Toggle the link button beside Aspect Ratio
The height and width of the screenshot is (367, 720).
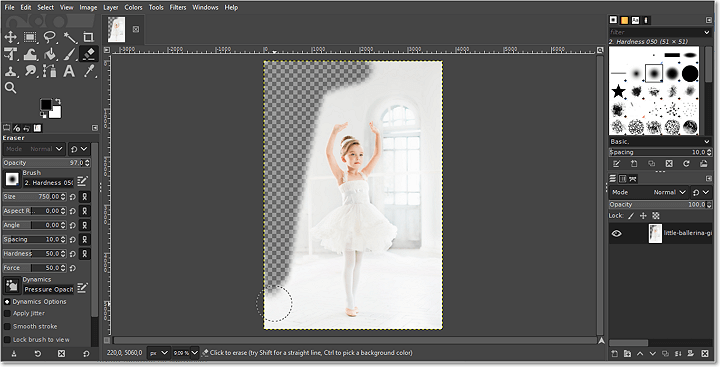click(84, 211)
